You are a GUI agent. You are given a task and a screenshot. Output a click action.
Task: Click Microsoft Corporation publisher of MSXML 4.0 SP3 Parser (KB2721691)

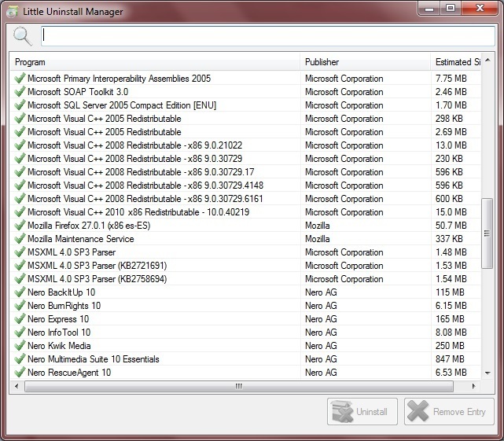pos(344,266)
